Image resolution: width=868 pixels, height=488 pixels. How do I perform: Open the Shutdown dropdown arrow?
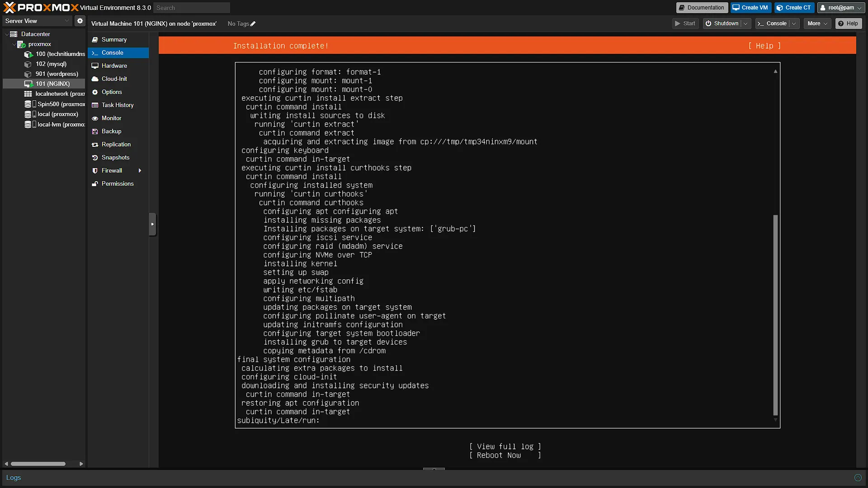point(745,23)
